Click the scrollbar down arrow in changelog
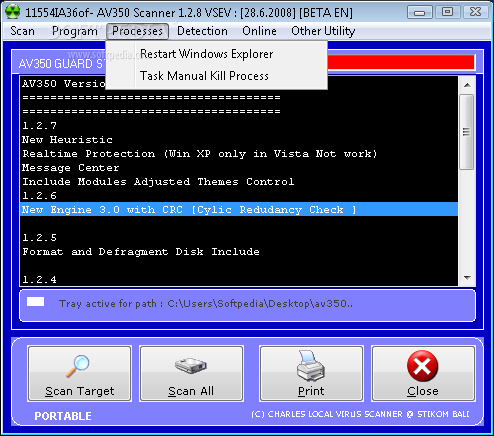Image resolution: width=494 pixels, height=436 pixels. (467, 278)
